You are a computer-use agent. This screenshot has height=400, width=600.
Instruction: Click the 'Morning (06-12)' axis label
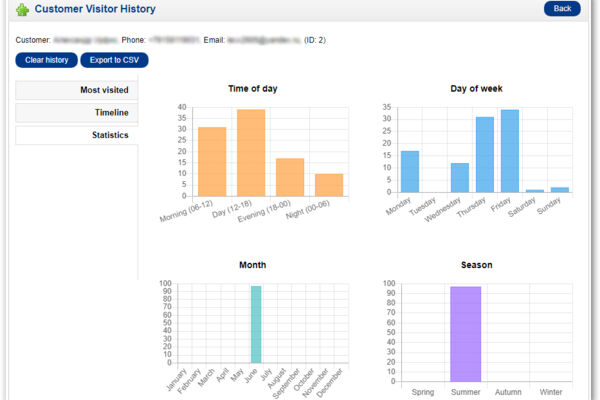[x=186, y=211]
